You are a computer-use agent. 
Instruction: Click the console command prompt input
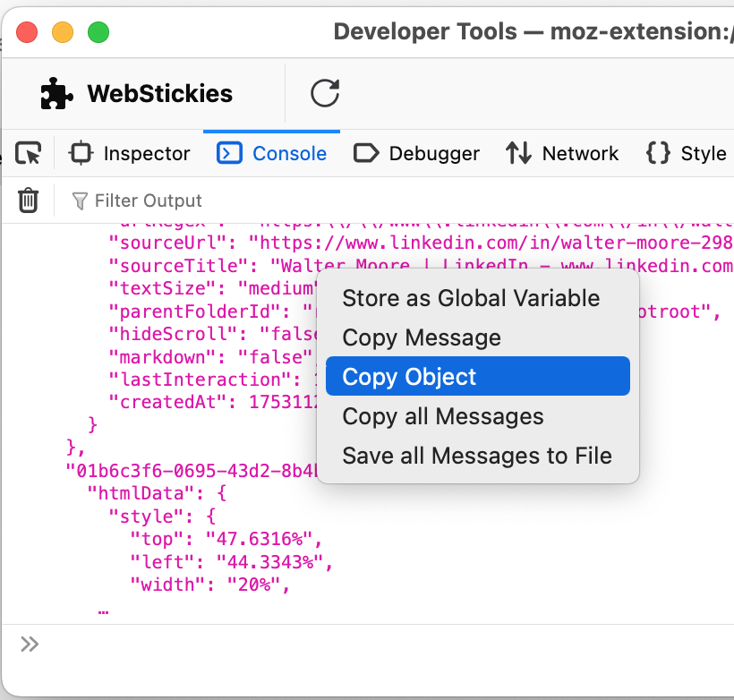[x=376, y=645]
